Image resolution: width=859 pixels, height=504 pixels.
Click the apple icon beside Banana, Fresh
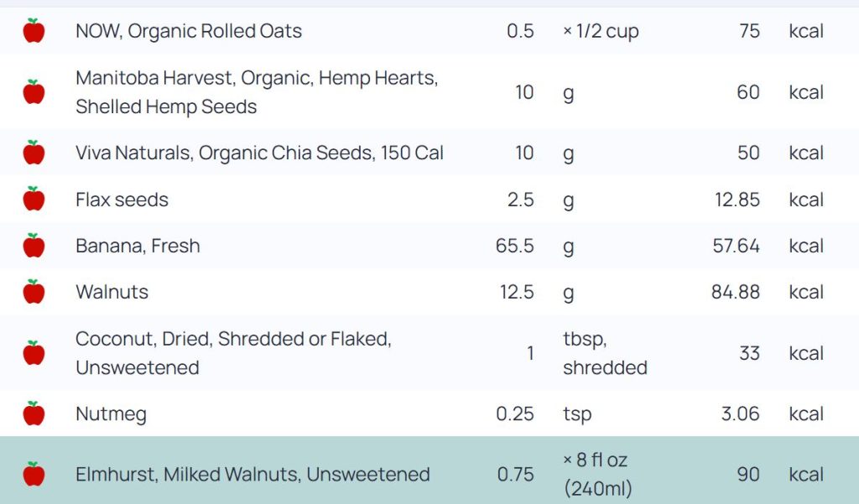click(x=34, y=246)
